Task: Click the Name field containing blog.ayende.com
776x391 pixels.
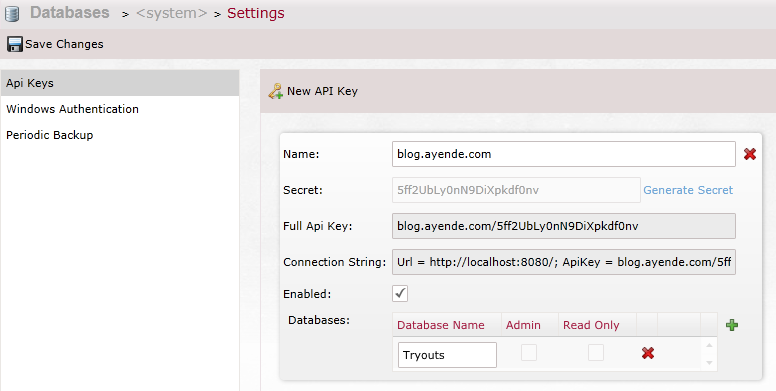Action: 564,154
